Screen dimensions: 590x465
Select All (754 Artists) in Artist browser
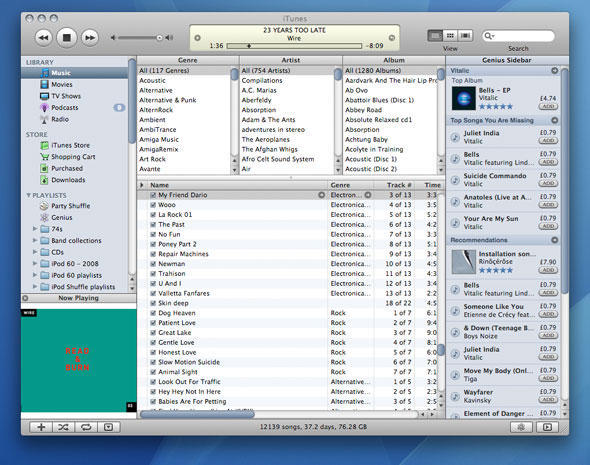pos(287,70)
